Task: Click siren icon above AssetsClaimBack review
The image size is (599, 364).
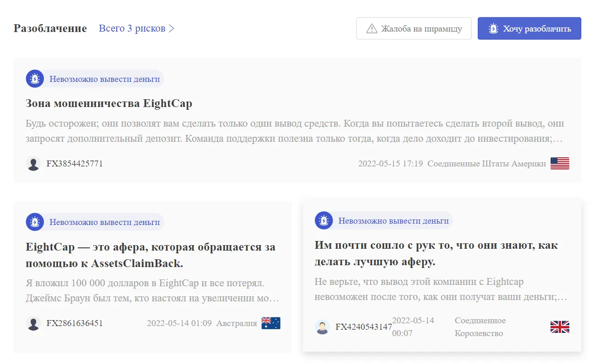Action: 35,222
